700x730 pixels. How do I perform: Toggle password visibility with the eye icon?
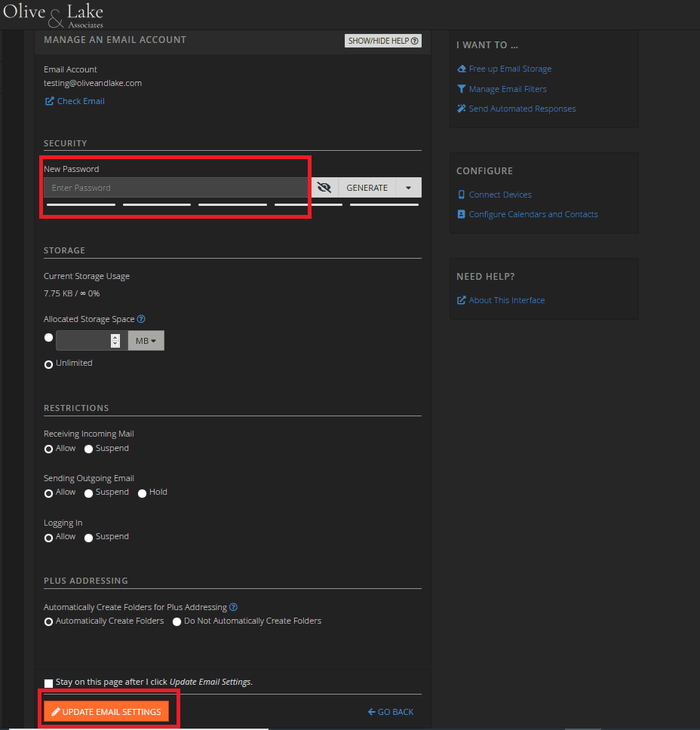point(324,187)
